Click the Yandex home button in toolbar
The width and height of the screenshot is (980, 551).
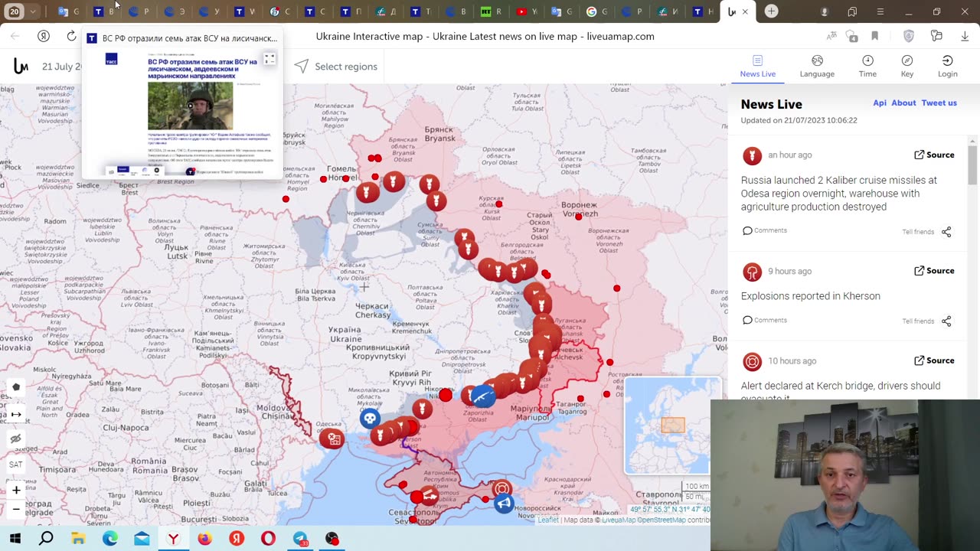[x=44, y=36]
